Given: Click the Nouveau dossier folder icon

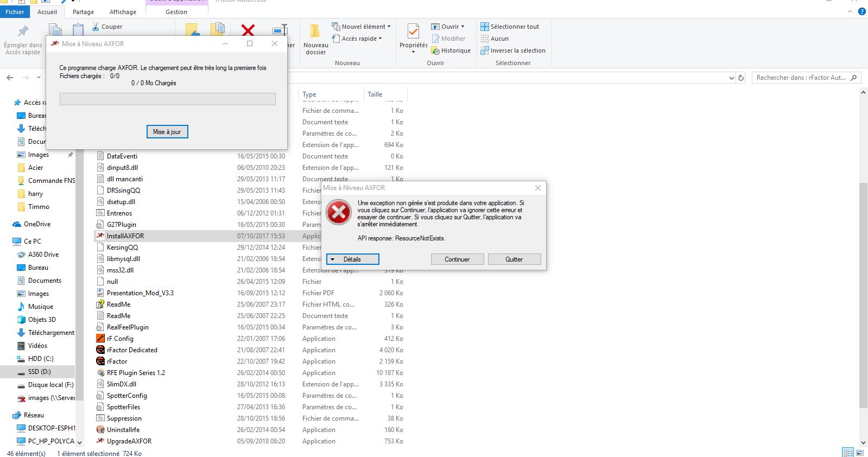Looking at the screenshot, I should pyautogui.click(x=315, y=31).
